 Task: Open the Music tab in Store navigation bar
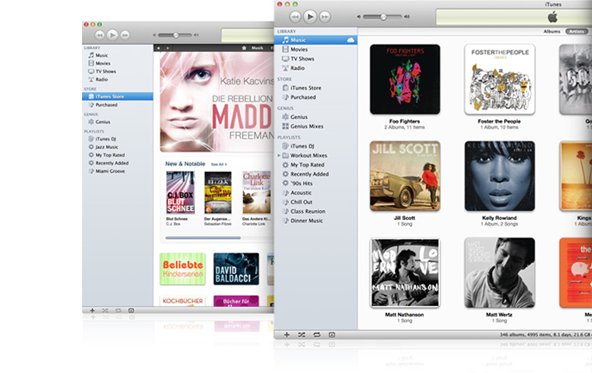(x=257, y=48)
